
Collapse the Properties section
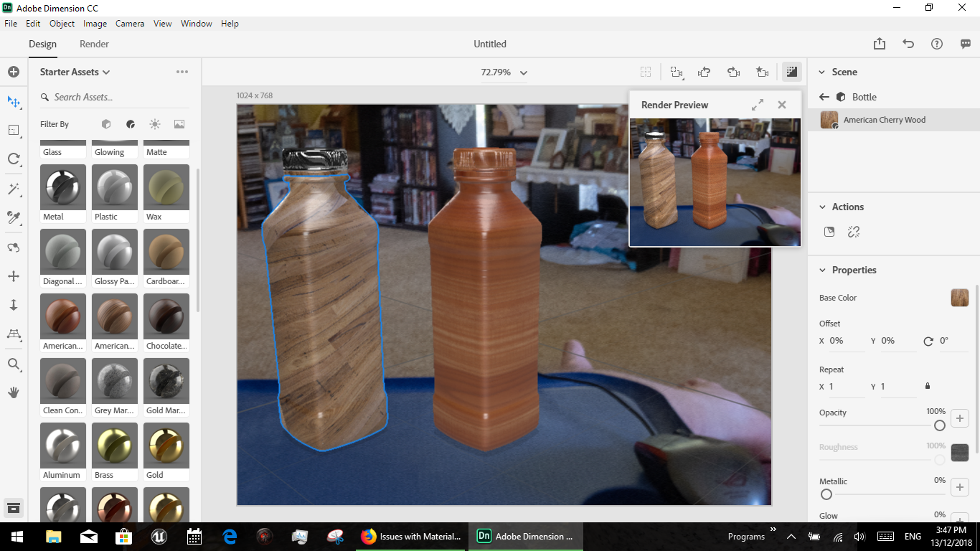[822, 270]
